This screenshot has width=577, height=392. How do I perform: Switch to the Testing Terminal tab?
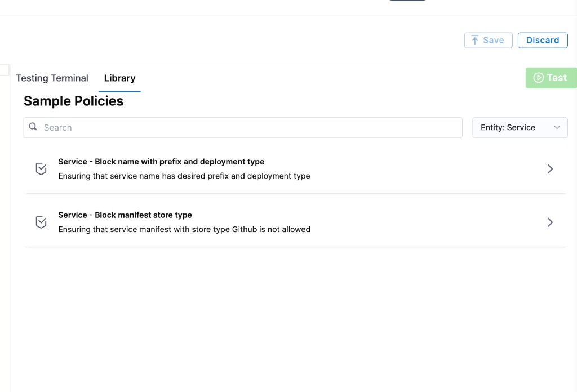click(52, 78)
